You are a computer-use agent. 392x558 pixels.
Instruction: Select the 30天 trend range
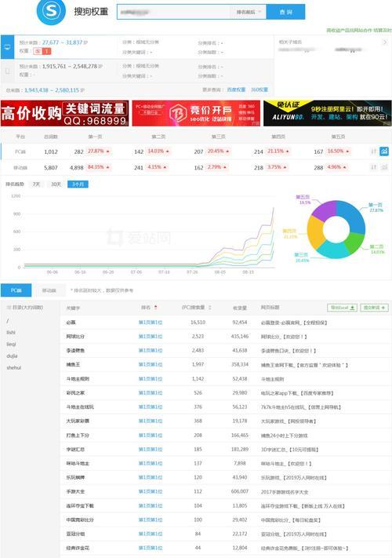pyautogui.click(x=56, y=184)
